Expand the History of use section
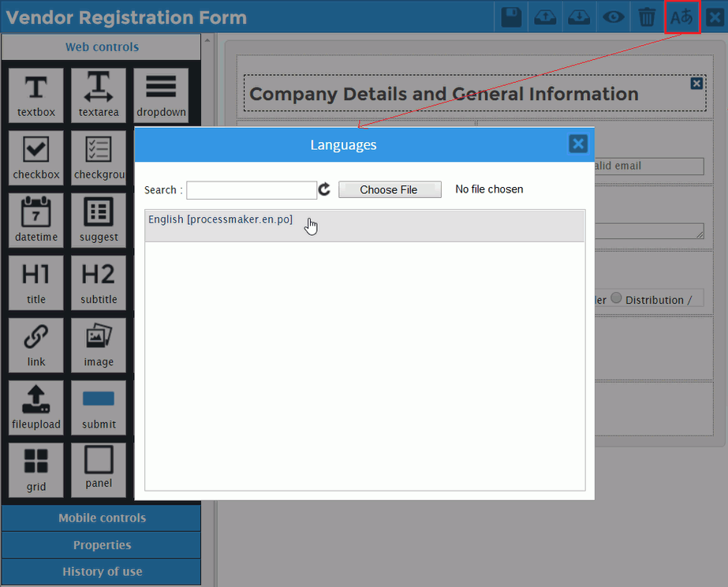 pos(102,572)
